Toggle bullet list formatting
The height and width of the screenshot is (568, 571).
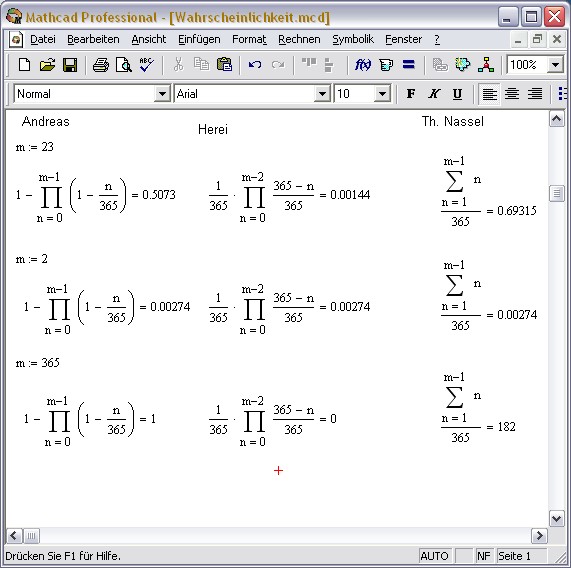563,94
